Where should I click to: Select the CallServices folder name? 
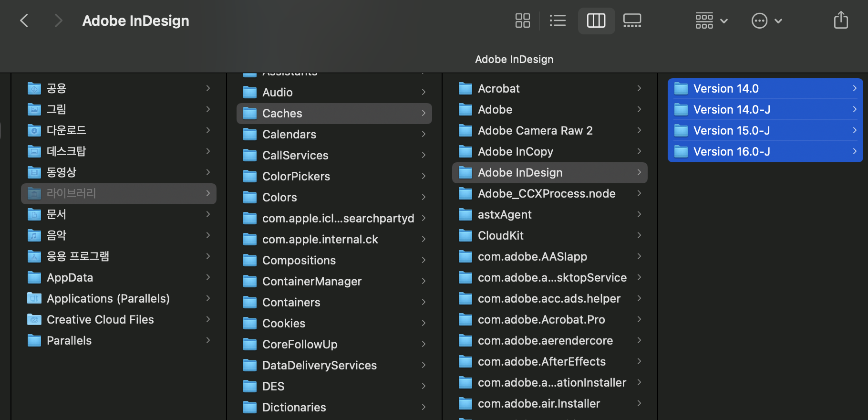point(295,155)
